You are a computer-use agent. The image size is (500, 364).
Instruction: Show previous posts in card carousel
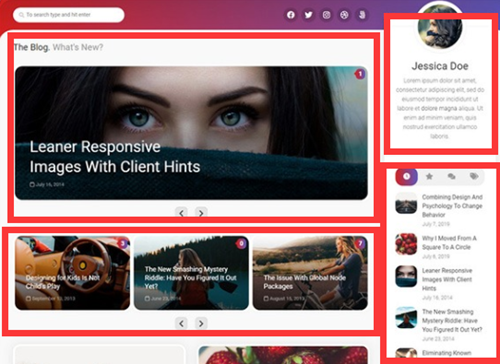tap(181, 323)
